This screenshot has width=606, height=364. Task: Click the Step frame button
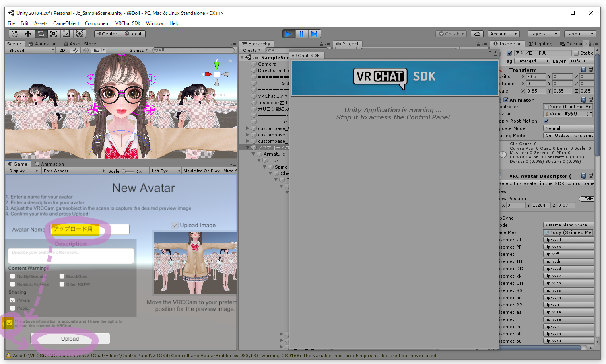point(314,34)
